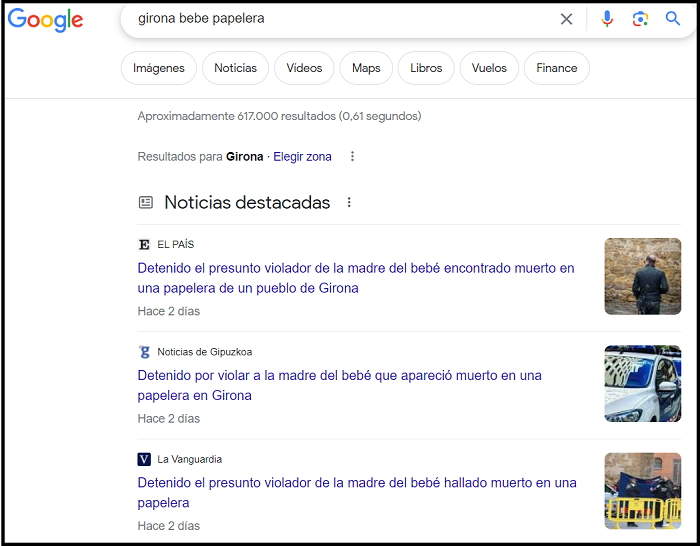Open three-dot menu beside Noticias destacadas
Screen dimensions: 700x546
pos(349,203)
